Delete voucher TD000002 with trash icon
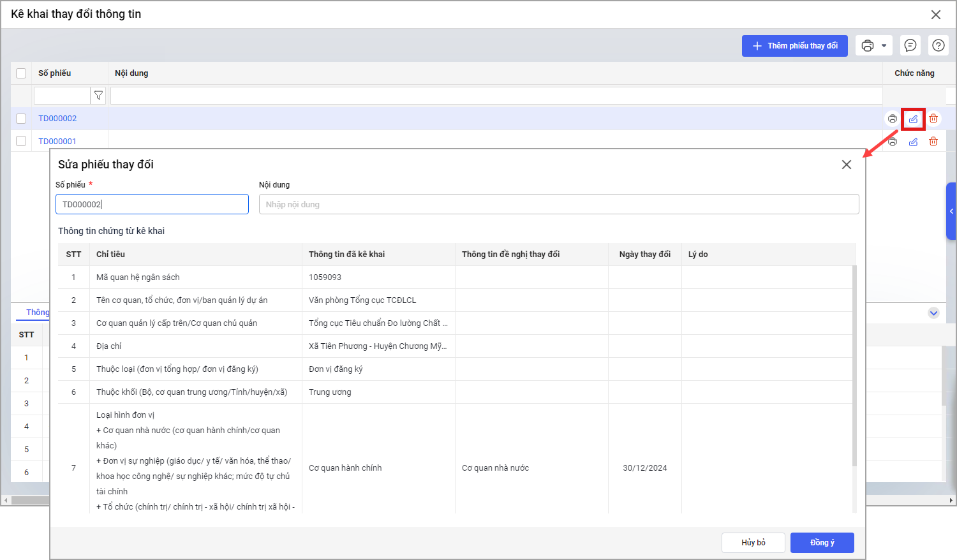957x560 pixels. point(933,119)
